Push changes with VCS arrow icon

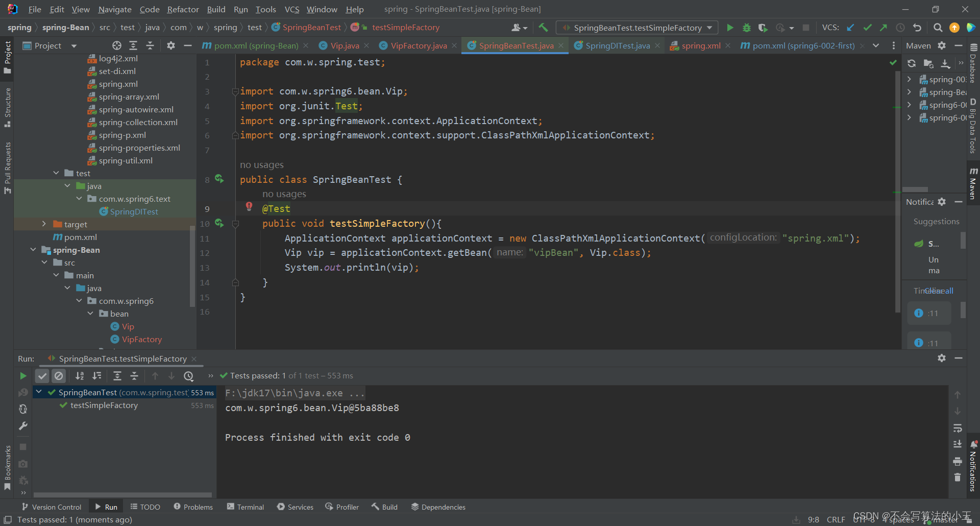tap(884, 28)
